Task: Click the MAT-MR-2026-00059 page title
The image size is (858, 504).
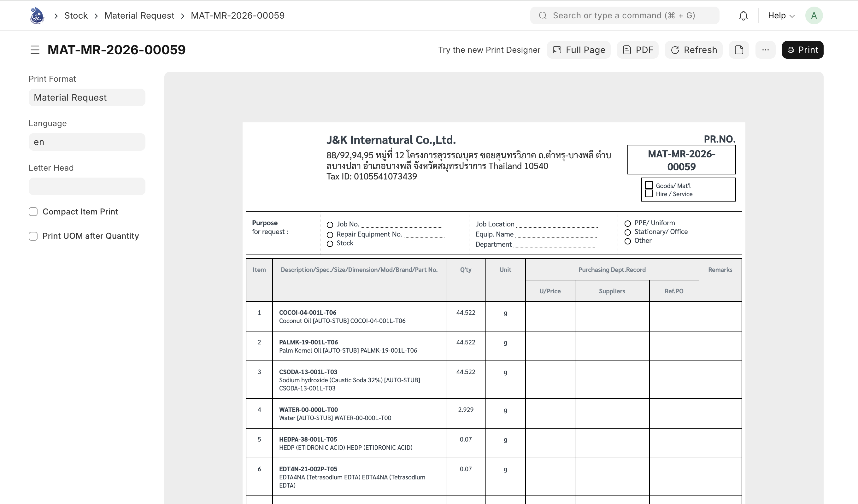Action: coord(116,50)
